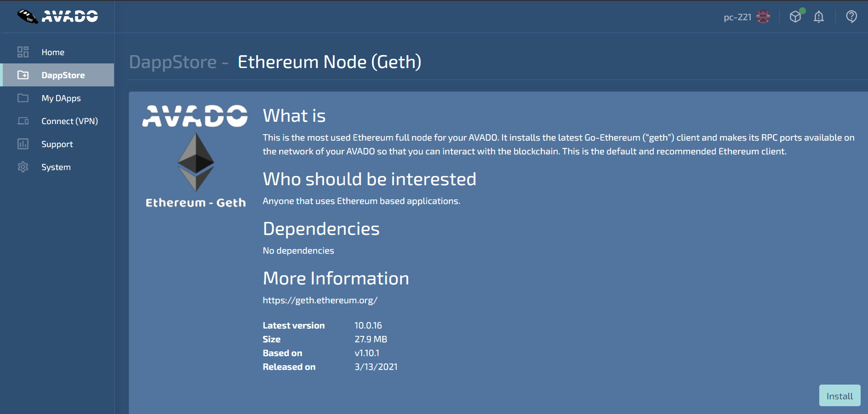Click the pc-221 identicon avatar
Image resolution: width=868 pixels, height=414 pixels.
[x=763, y=17]
